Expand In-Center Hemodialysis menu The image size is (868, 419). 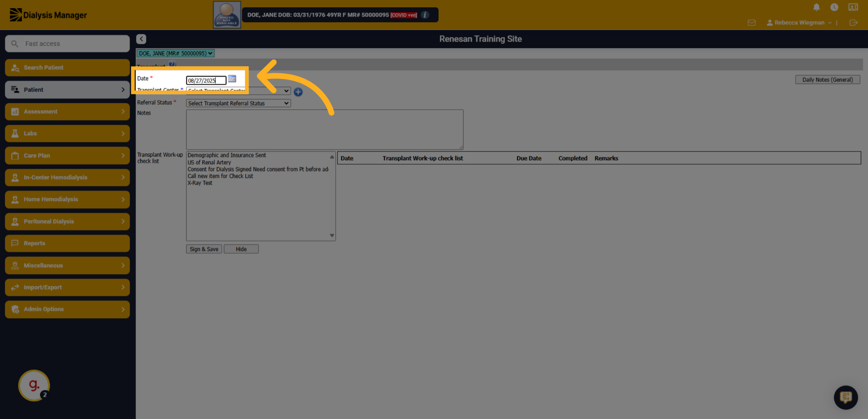(67, 178)
